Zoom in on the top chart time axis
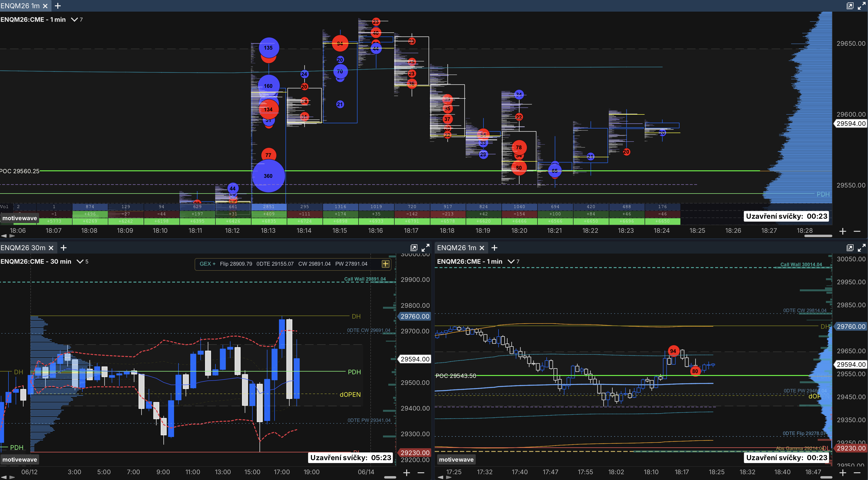The image size is (868, 480). coord(843,231)
